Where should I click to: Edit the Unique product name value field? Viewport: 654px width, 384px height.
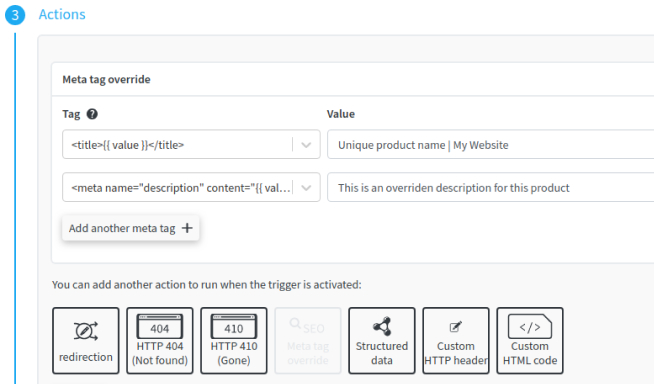pyautogui.click(x=490, y=144)
